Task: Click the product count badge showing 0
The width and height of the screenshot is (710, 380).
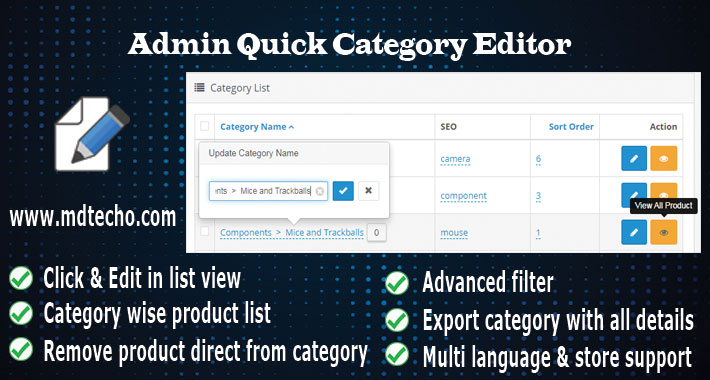Action: (x=376, y=233)
